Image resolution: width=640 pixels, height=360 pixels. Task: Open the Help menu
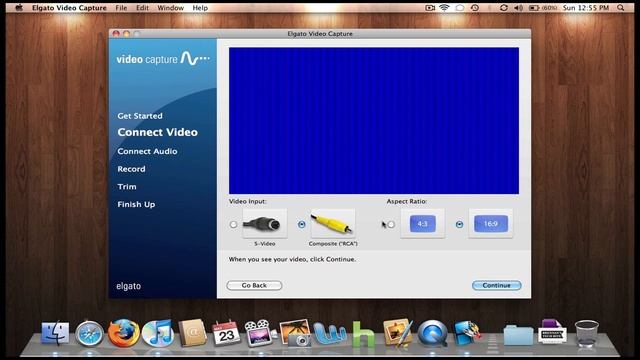[200, 8]
